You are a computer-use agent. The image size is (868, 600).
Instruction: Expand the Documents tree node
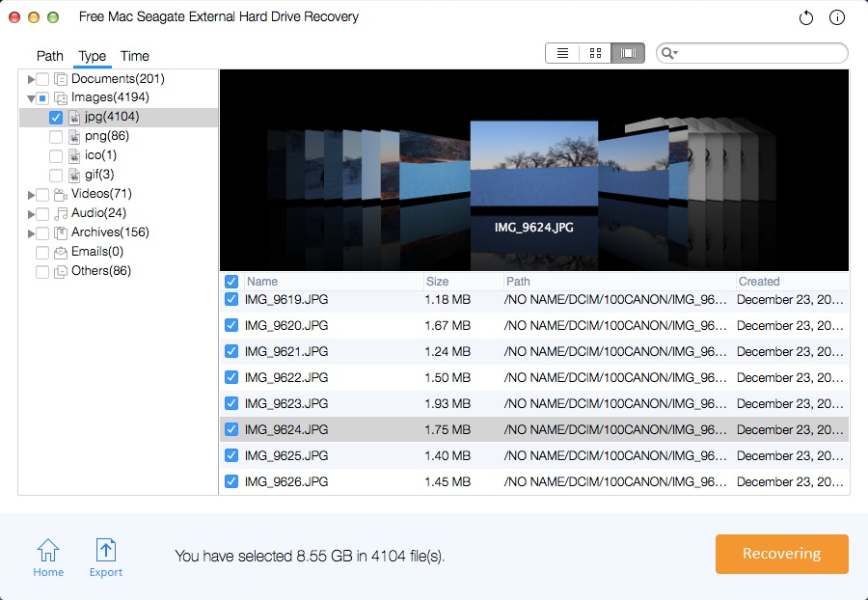tap(31, 80)
